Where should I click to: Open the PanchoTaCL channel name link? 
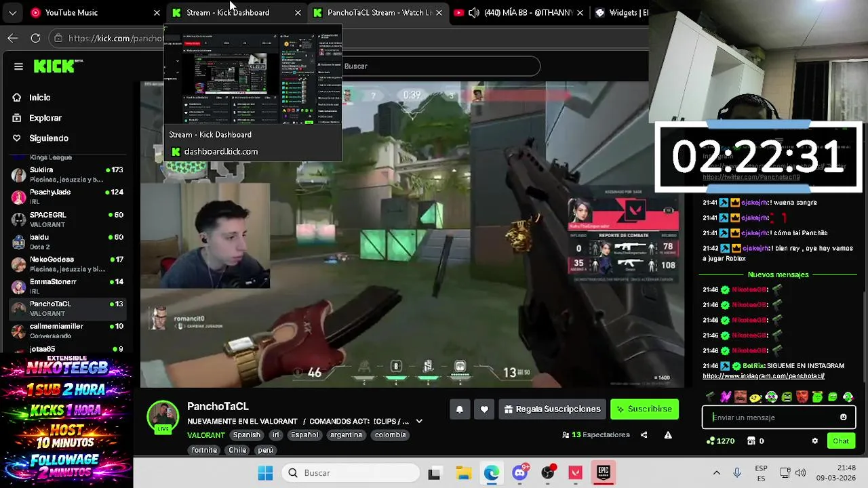(x=218, y=407)
